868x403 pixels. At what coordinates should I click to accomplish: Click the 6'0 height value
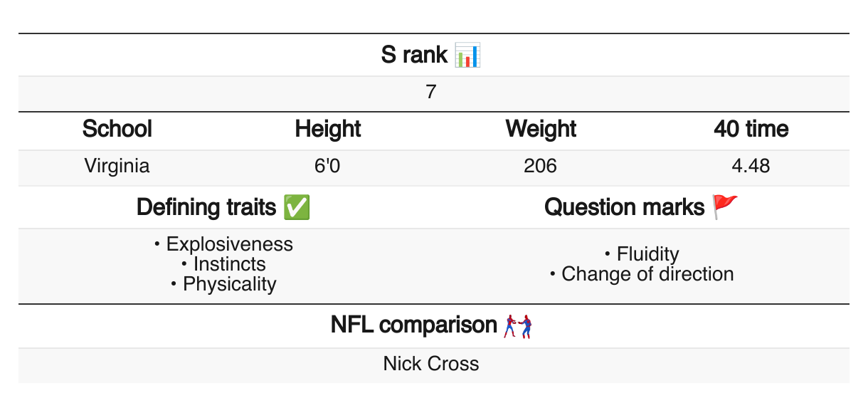(328, 166)
